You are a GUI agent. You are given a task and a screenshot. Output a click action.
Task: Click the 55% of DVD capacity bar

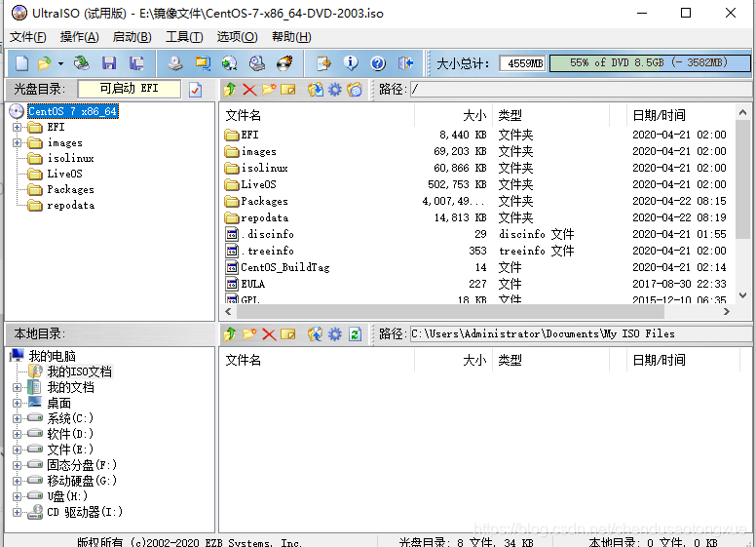[x=649, y=63]
